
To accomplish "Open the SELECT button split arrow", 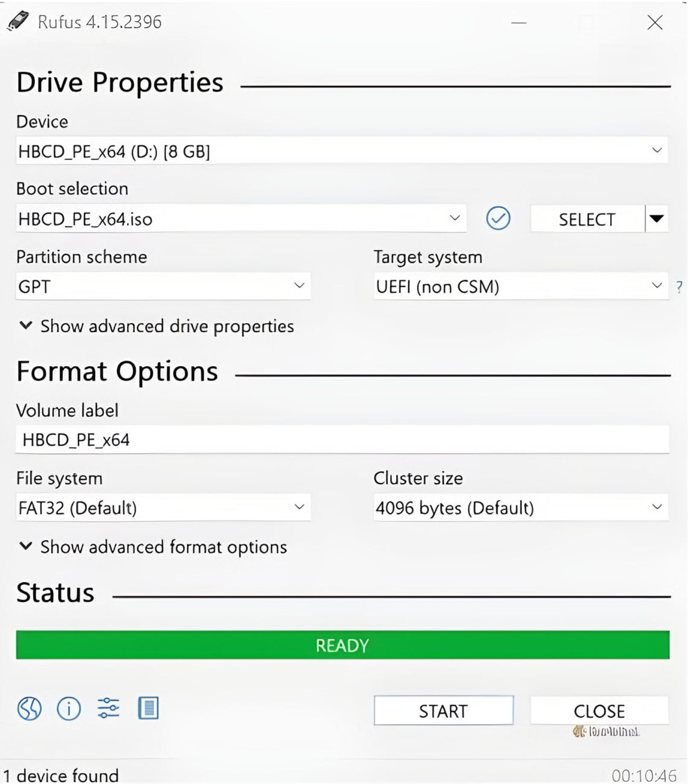I will pyautogui.click(x=657, y=219).
